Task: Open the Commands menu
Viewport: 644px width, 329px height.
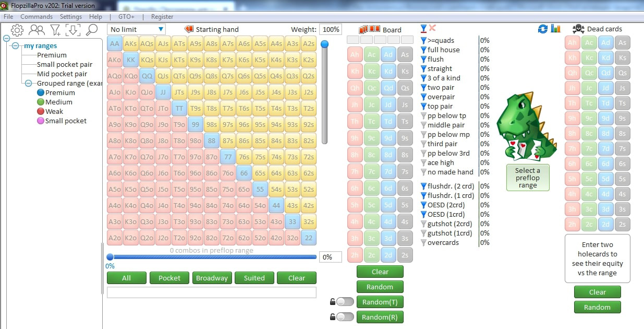Action: 37,17
